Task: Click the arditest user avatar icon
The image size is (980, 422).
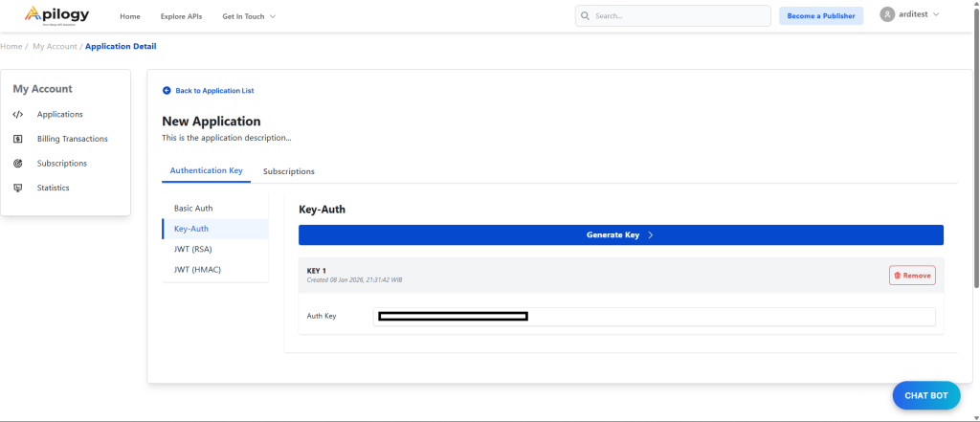Action: pyautogui.click(x=887, y=15)
